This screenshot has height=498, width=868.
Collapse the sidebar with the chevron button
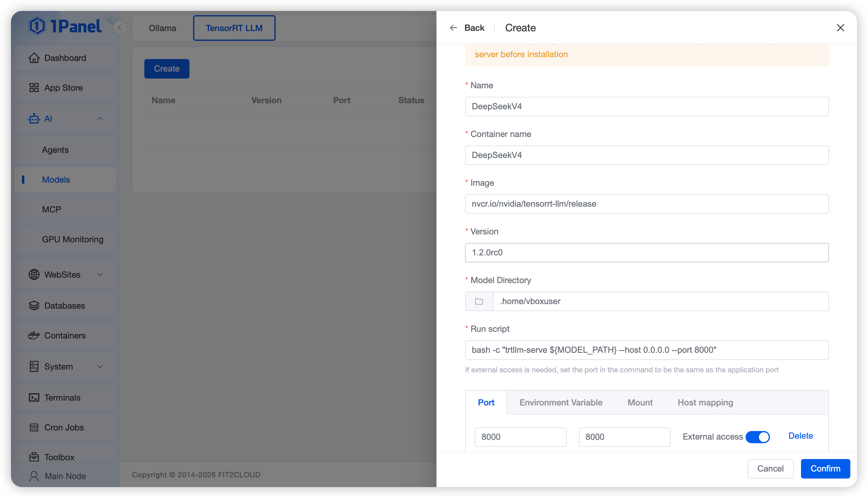pos(120,28)
